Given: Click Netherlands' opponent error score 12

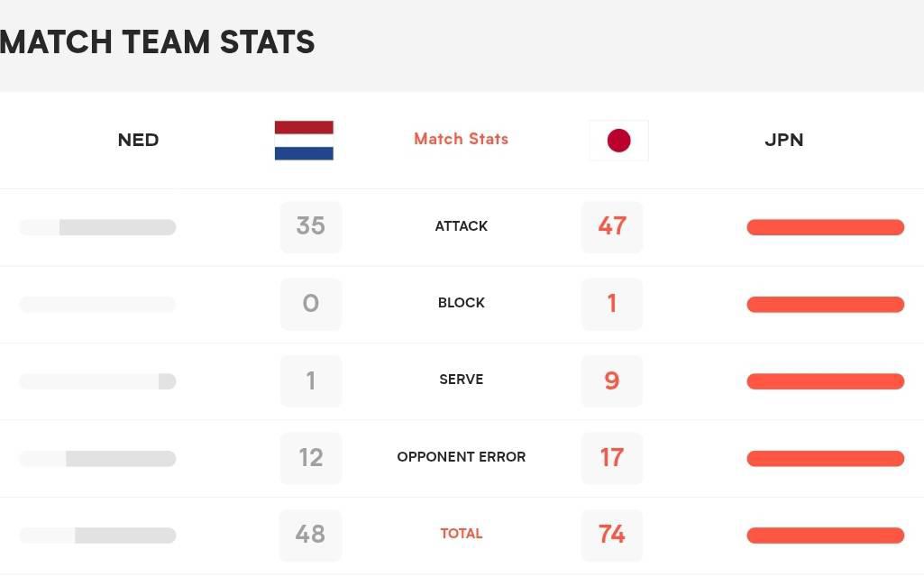Looking at the screenshot, I should click(310, 458).
